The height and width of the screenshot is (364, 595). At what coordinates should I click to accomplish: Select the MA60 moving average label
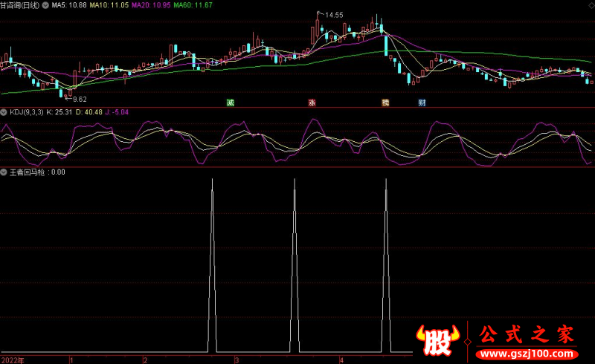pyautogui.click(x=193, y=5)
